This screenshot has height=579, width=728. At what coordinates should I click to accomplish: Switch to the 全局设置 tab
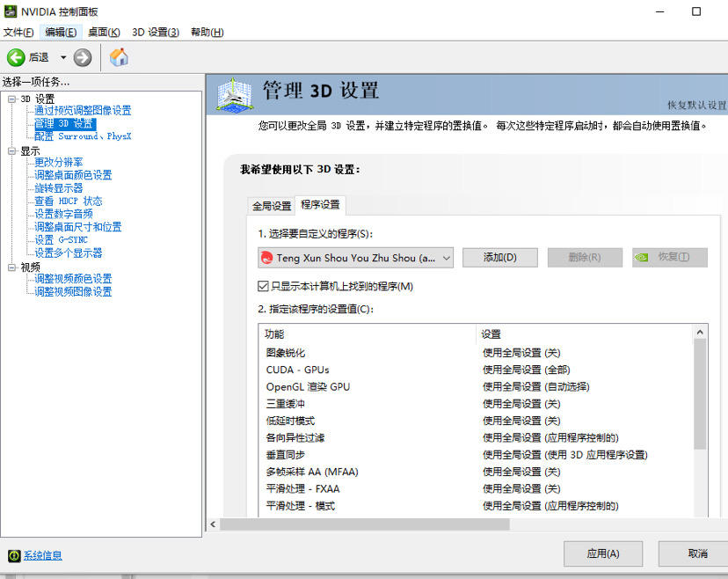[272, 206]
